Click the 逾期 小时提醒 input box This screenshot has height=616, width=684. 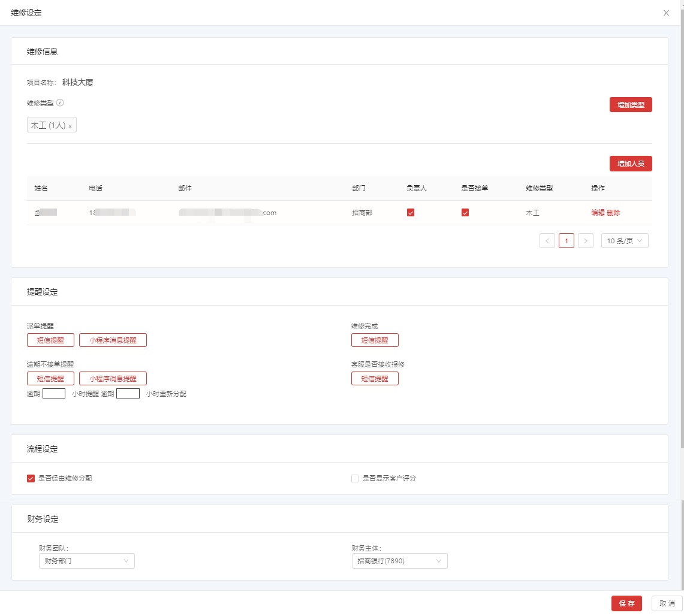click(x=54, y=394)
